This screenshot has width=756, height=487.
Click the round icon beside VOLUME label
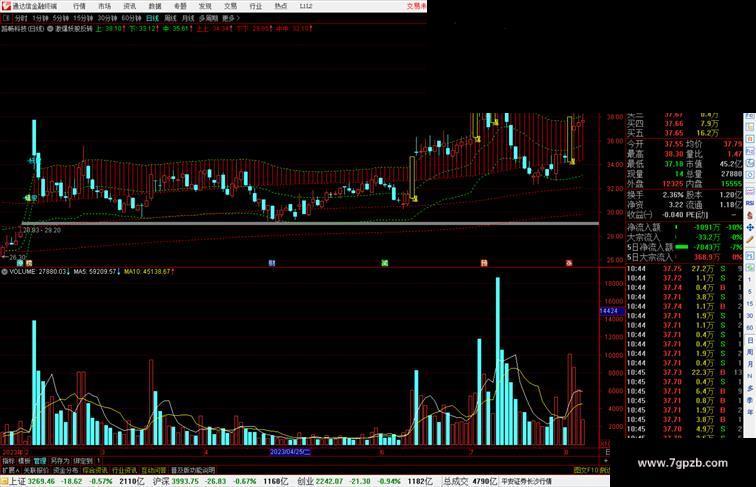coord(4,272)
